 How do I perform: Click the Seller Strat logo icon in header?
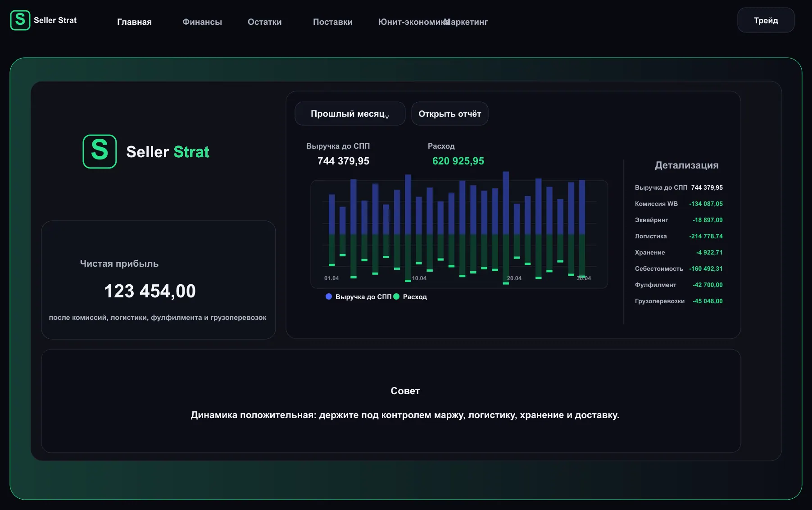point(20,20)
